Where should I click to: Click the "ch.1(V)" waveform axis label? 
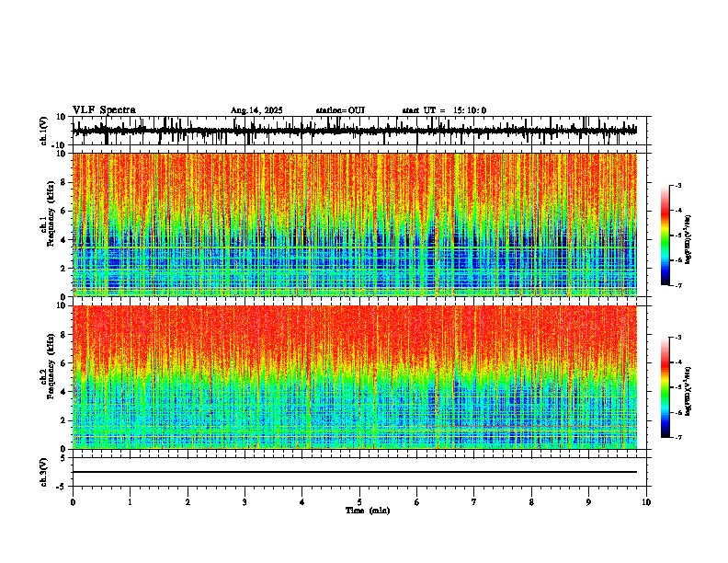coord(44,131)
